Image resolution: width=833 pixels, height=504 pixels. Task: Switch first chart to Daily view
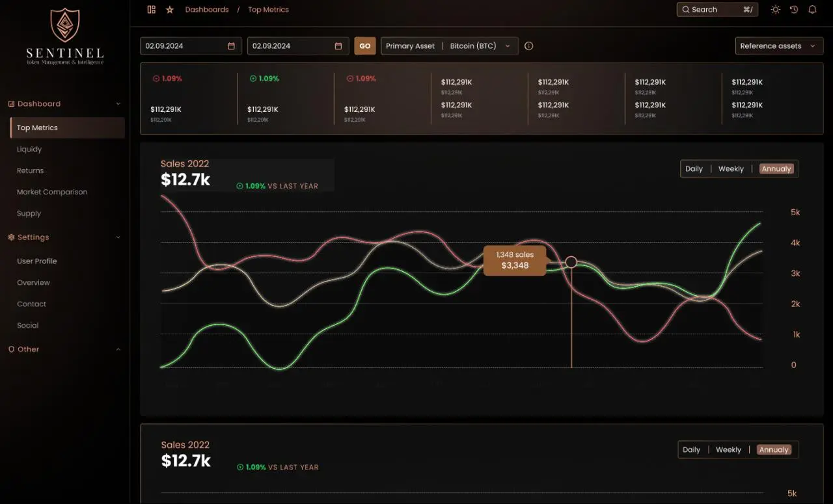point(694,169)
